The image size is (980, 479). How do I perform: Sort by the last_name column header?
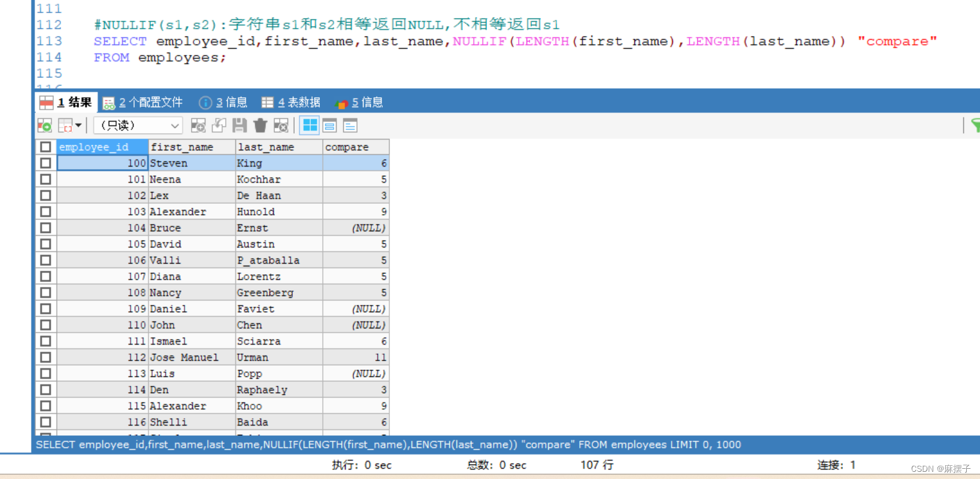pos(279,147)
